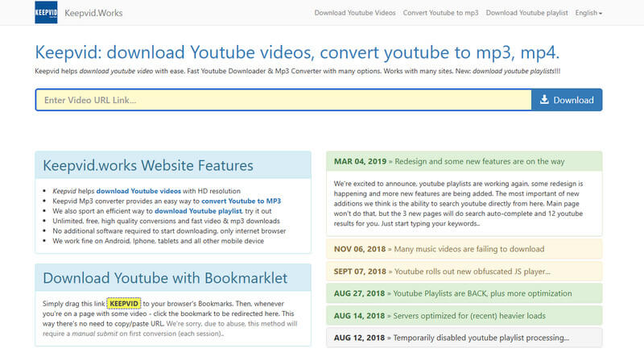Click the Android, Iphone, tablets bullet text
This screenshot has width=644, height=357.
[158, 241]
